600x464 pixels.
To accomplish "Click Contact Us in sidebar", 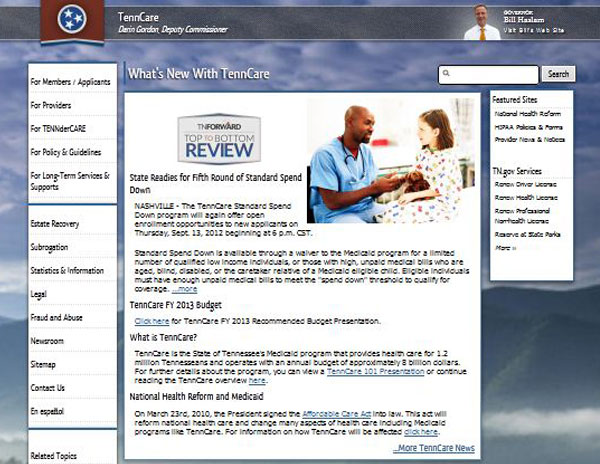I will pos(48,388).
